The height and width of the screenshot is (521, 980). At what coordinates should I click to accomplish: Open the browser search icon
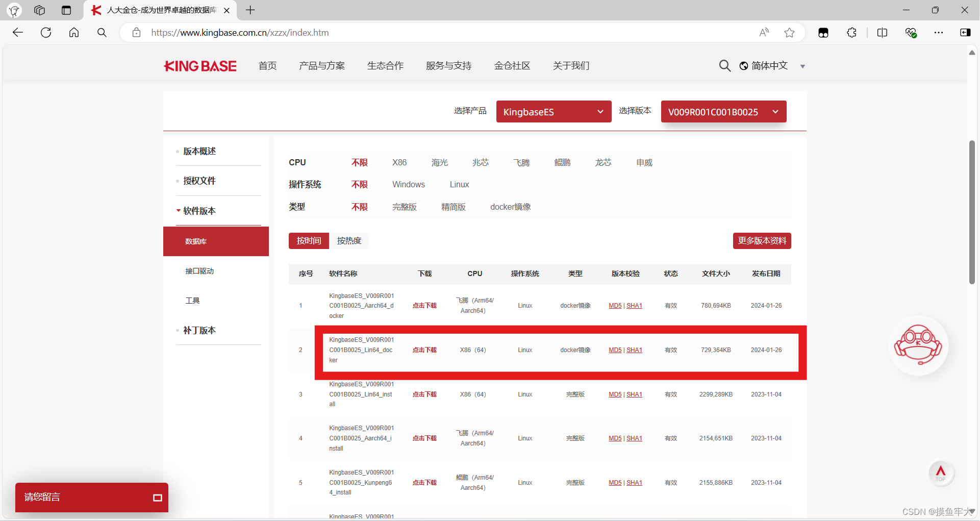coord(102,33)
